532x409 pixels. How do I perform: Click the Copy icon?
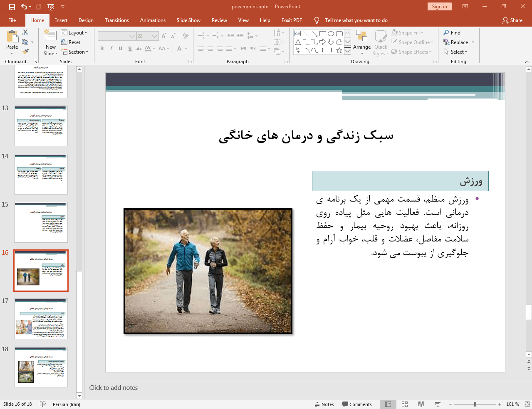pos(25,42)
